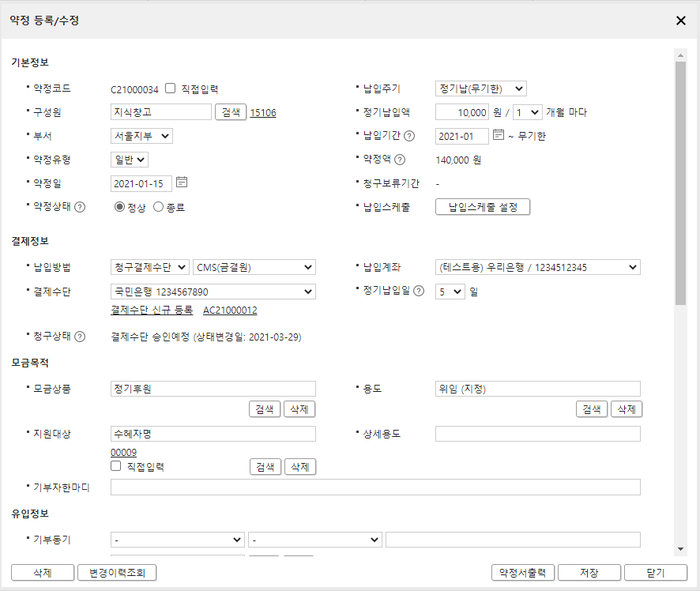Open calendar picker for 약정일 date
This screenshot has width=700, height=591.
182,183
